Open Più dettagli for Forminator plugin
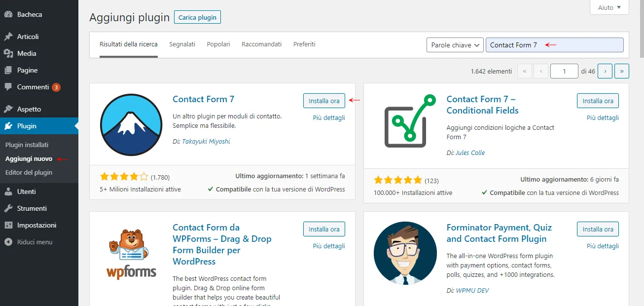The image size is (644, 306). click(603, 246)
